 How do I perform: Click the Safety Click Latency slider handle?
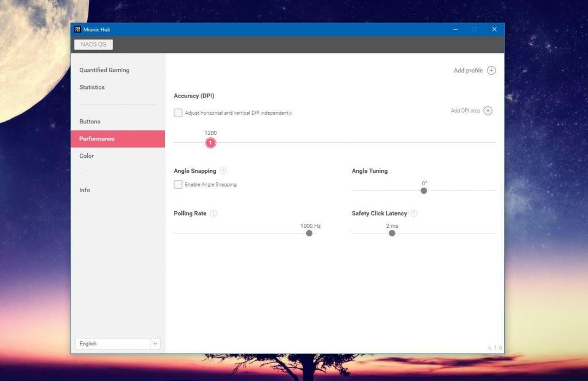392,234
